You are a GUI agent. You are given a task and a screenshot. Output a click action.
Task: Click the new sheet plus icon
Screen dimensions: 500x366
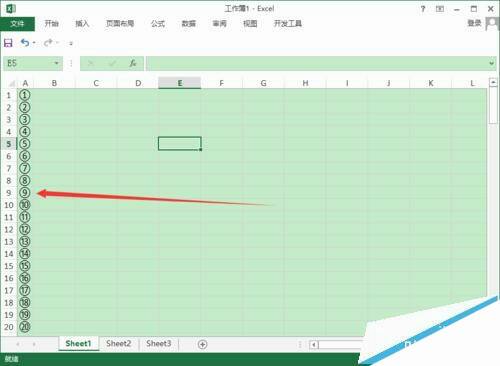point(202,344)
